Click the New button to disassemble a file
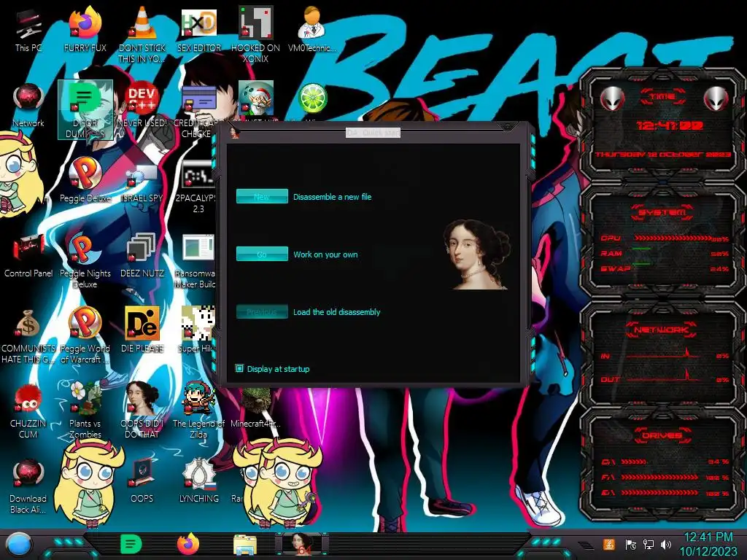The width and height of the screenshot is (747, 560). 262,196
